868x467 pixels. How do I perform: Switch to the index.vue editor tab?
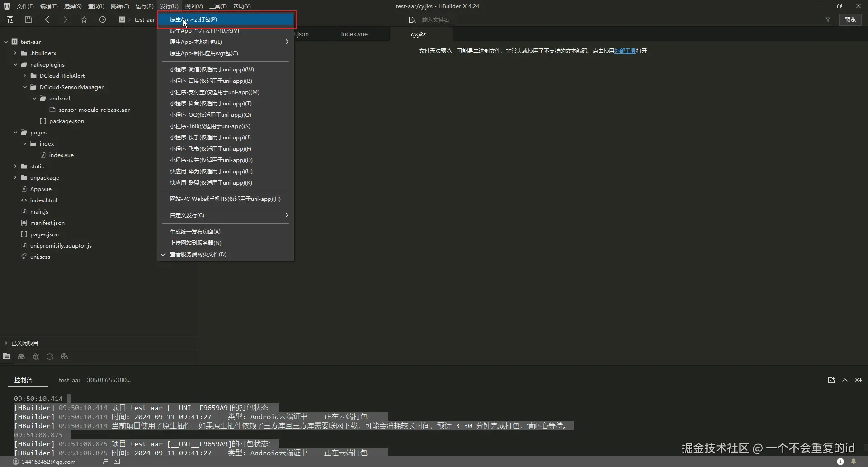(x=354, y=34)
